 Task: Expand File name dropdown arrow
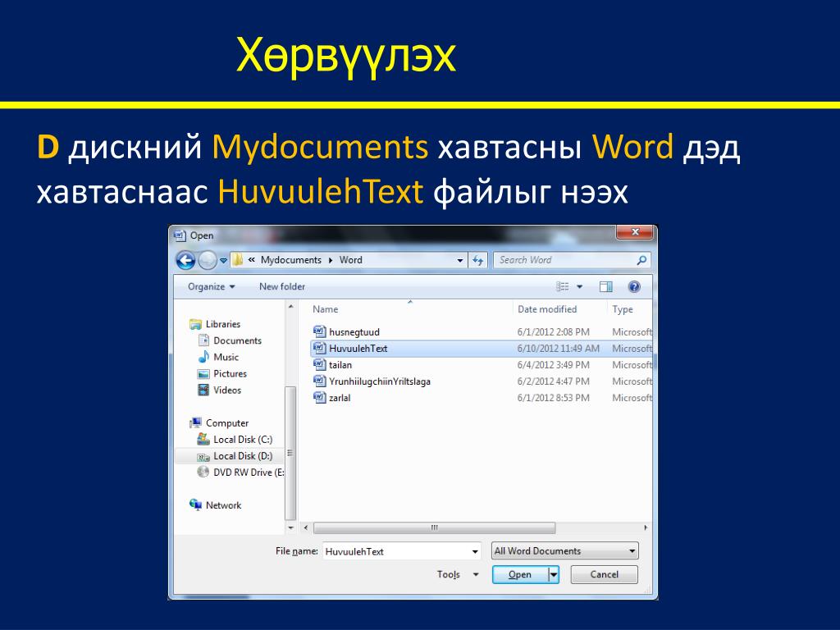475,552
